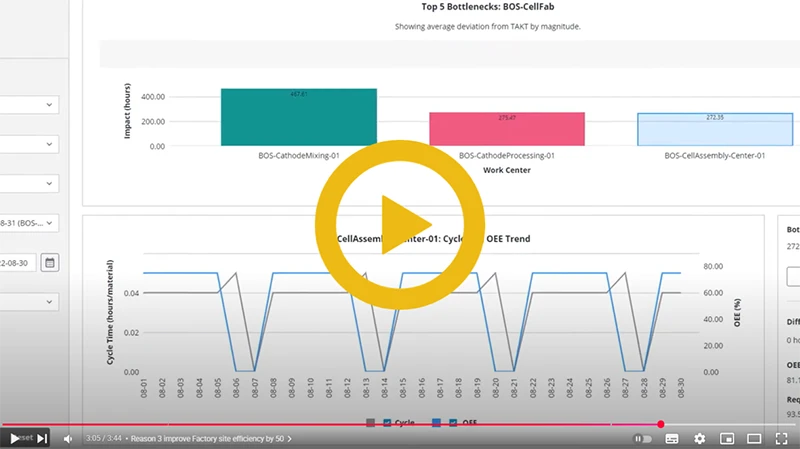Toggle the Cycle series checkbox in legend
Screen dimensions: 800x449
tap(387, 422)
